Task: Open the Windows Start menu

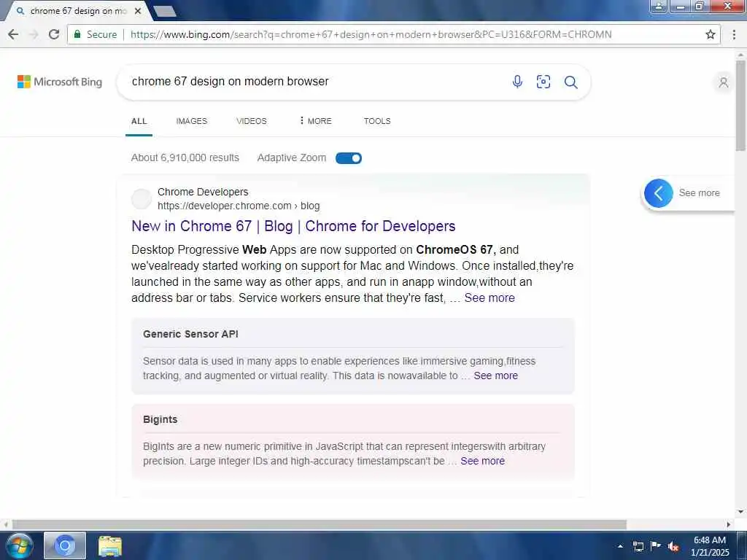Action: 19,545
